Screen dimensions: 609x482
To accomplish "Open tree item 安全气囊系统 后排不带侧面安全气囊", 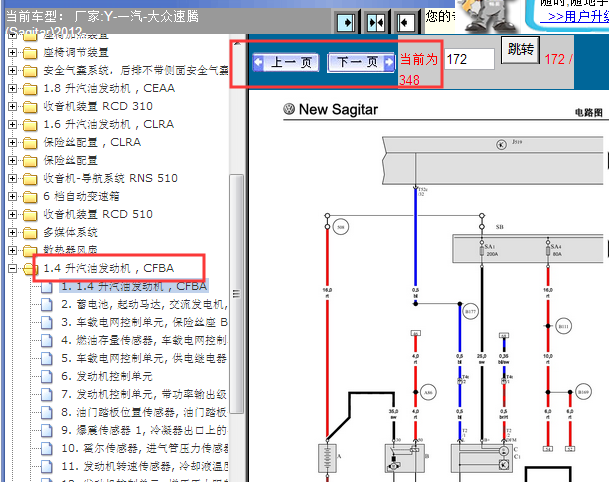I will point(136,70).
